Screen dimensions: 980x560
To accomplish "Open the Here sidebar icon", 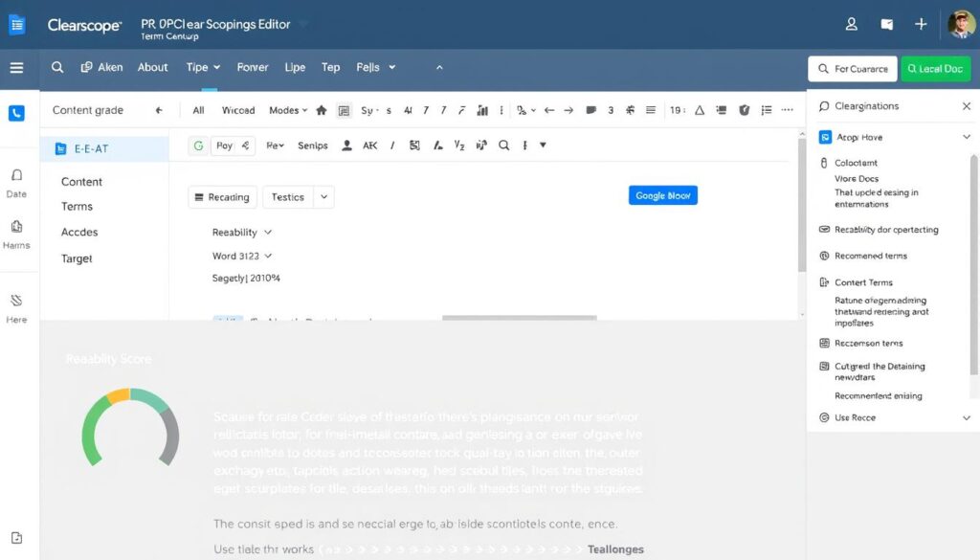I will click(17, 301).
